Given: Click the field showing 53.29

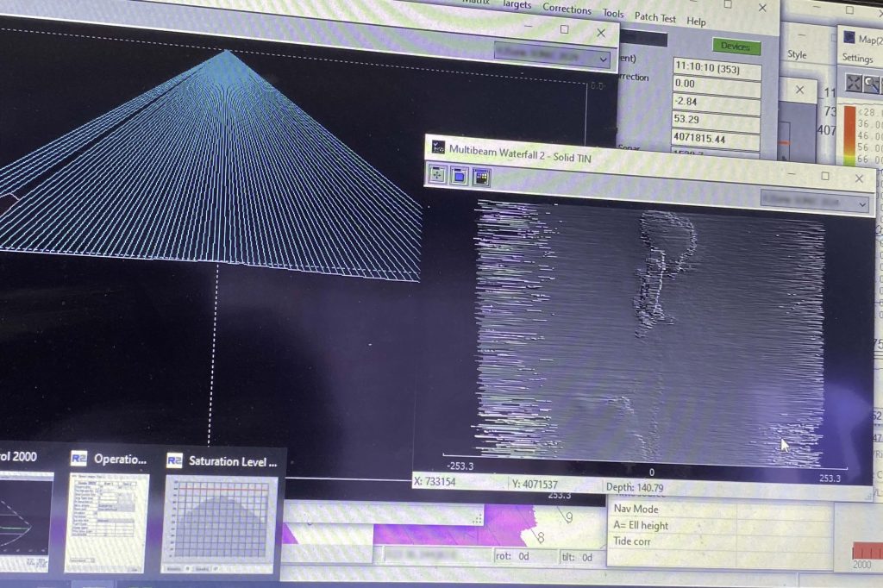Looking at the screenshot, I should click(717, 121).
